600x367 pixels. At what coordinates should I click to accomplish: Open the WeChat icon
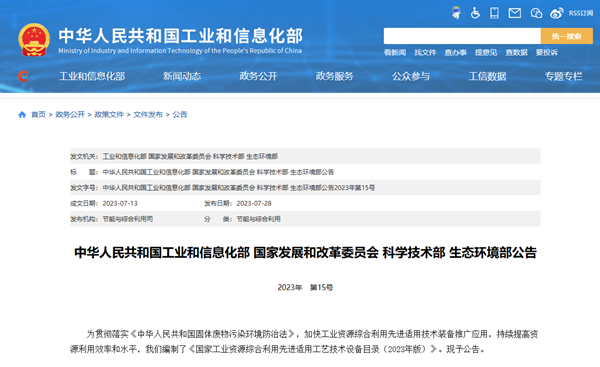[536, 13]
